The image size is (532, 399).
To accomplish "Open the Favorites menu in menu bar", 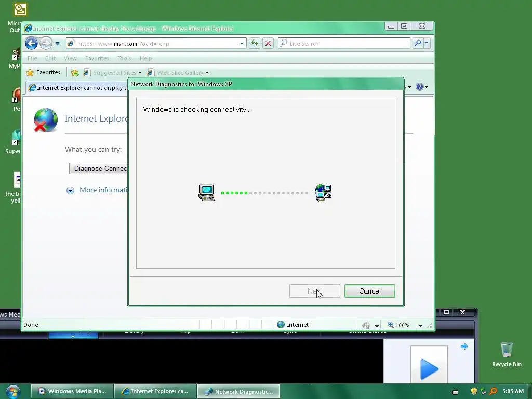I will 97,58.
